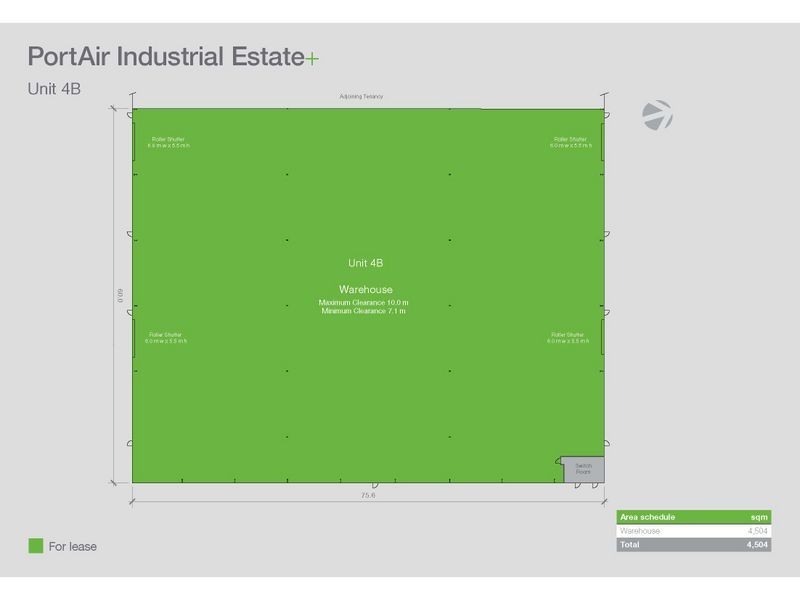Click the Minimum Clearance 7.1 m text
800x600 pixels.
pyautogui.click(x=363, y=311)
